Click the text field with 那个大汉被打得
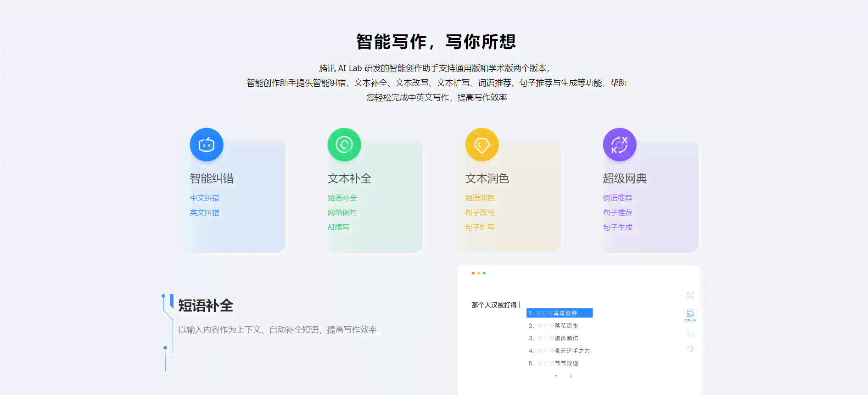This screenshot has height=395, width=868. tap(496, 305)
